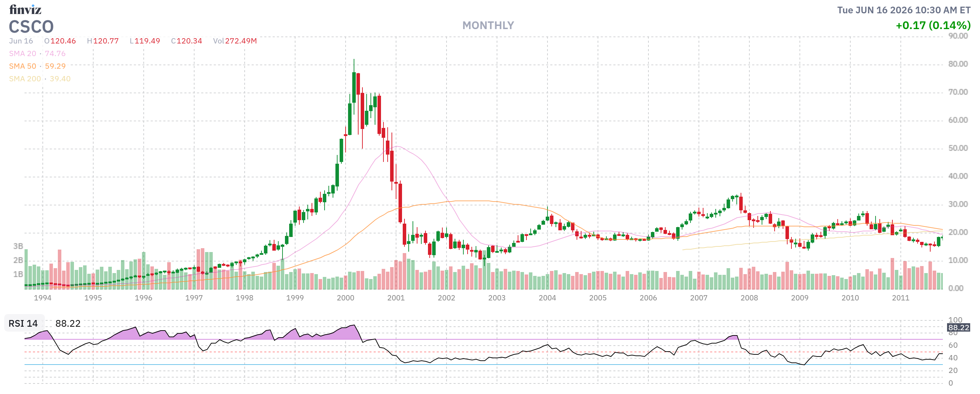Click the close price 120.34
Viewport: 980px width, 394px height.
[190, 41]
